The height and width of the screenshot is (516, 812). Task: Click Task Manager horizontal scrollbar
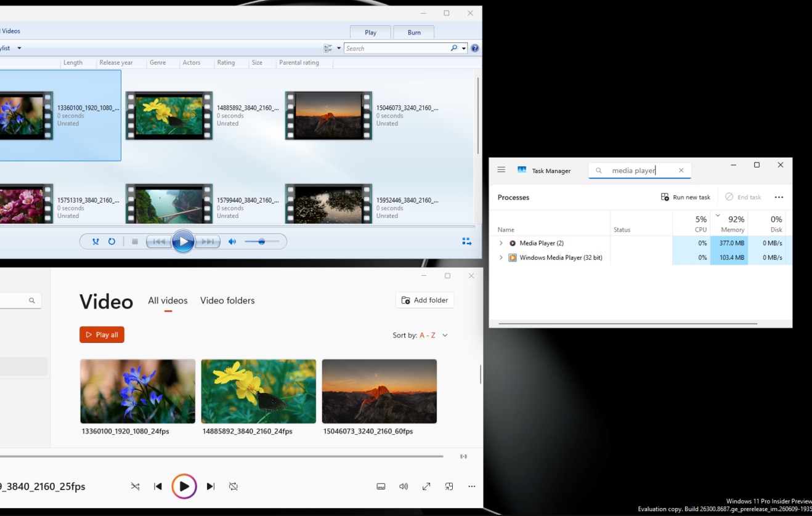coord(628,323)
